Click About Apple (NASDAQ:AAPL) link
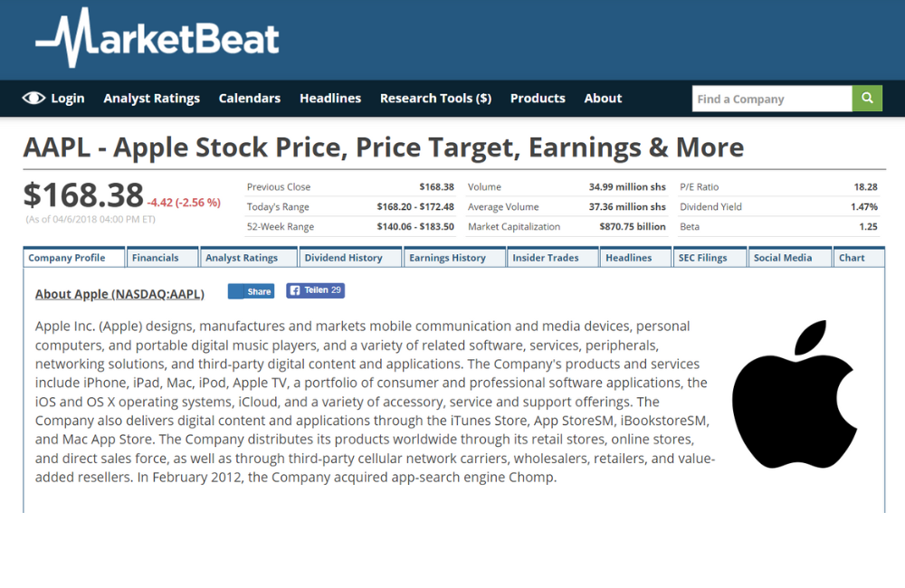Viewport: 905px width, 588px height. pyautogui.click(x=119, y=294)
